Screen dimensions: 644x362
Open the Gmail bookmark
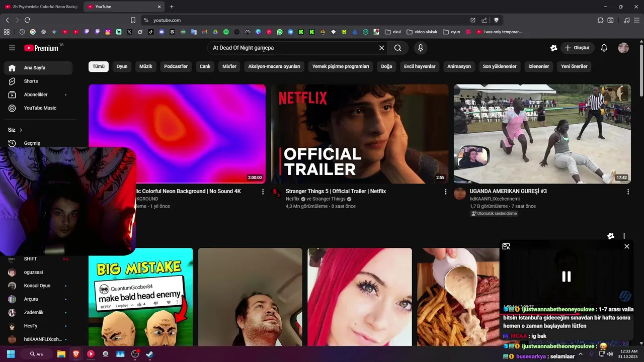205,32
